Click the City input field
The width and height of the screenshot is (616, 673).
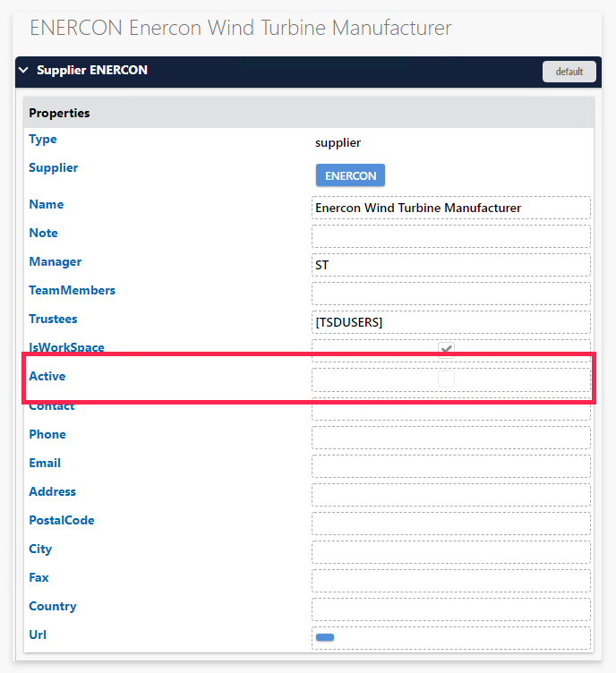pos(451,552)
